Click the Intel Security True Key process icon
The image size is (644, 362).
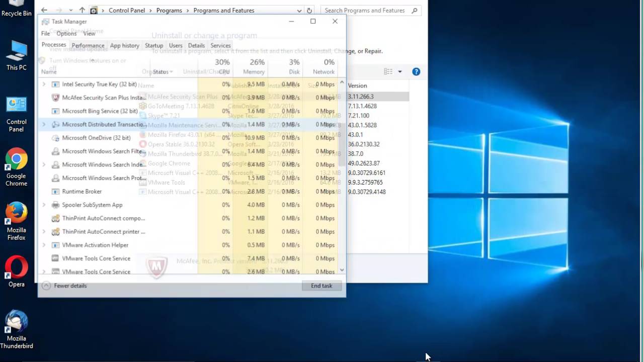point(55,84)
